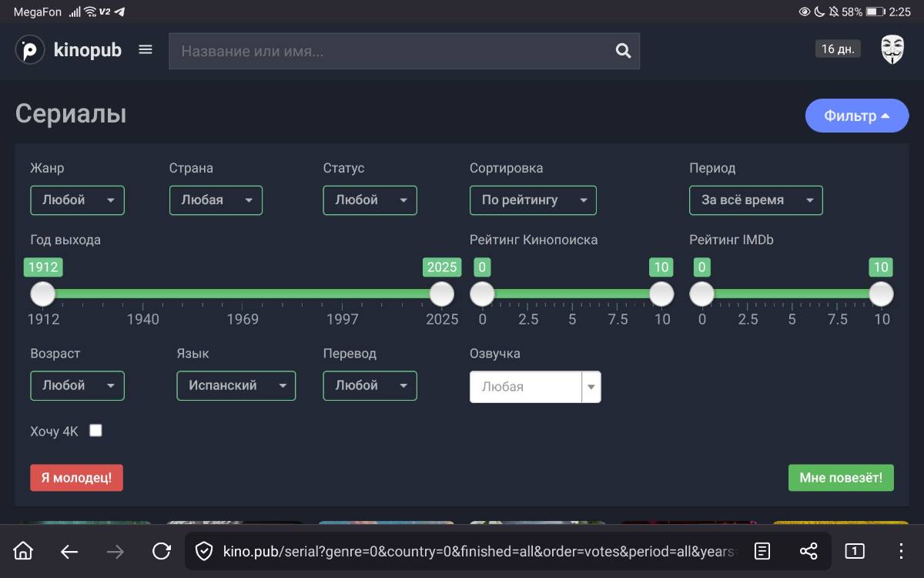Click the kinopub logo icon
The image size is (924, 578).
tap(30, 51)
